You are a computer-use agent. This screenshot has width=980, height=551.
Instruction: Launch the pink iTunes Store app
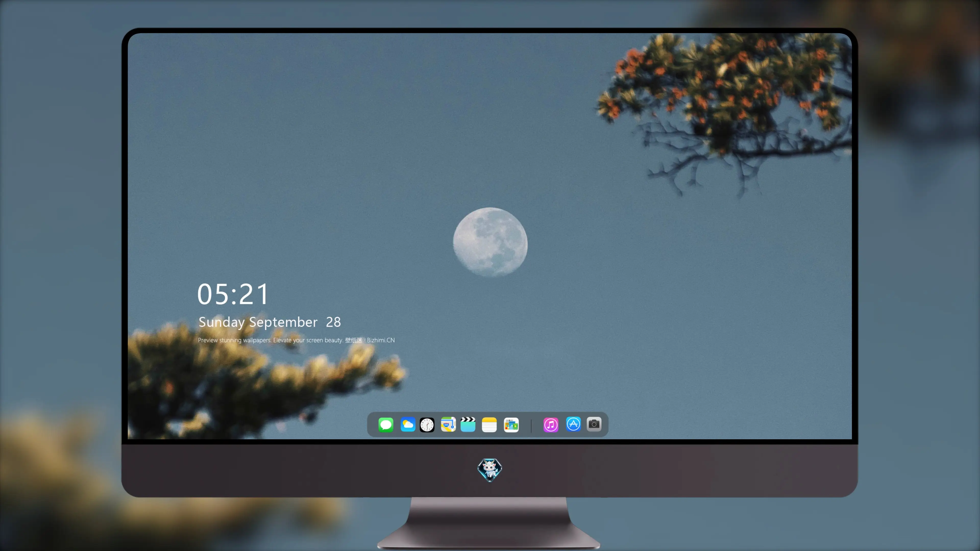tap(551, 425)
